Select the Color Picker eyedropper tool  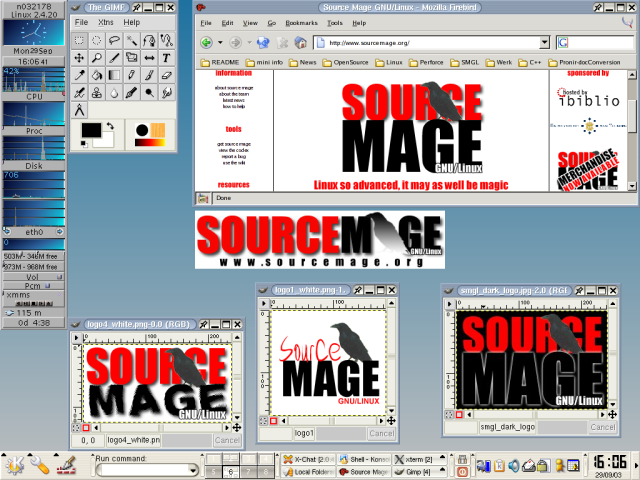point(80,75)
